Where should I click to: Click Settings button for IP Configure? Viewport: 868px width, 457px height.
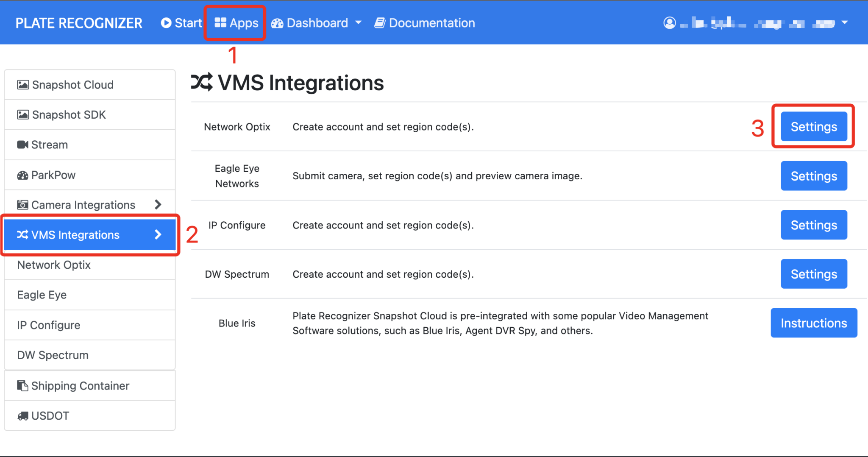coord(814,225)
